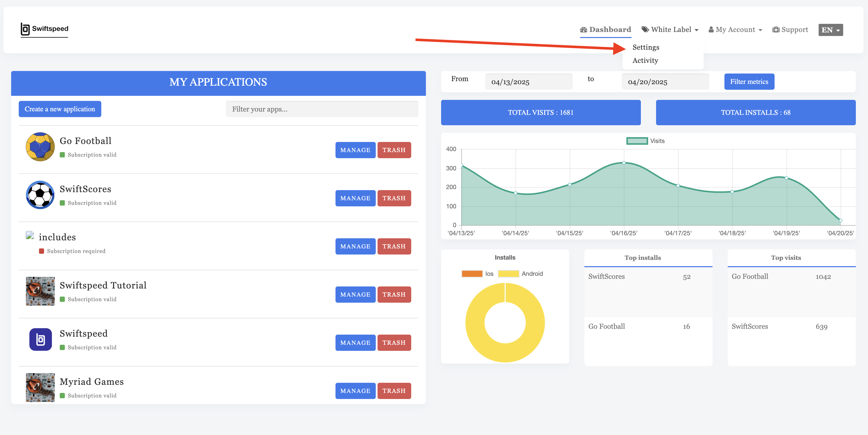Click the White Label tag icon
This screenshot has width=868, height=435.
[645, 29]
